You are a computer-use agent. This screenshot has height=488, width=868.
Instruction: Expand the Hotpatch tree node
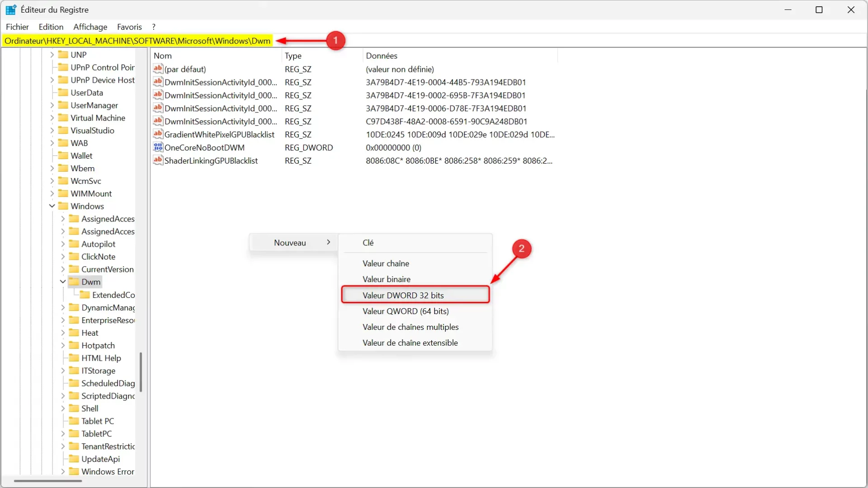[63, 345]
